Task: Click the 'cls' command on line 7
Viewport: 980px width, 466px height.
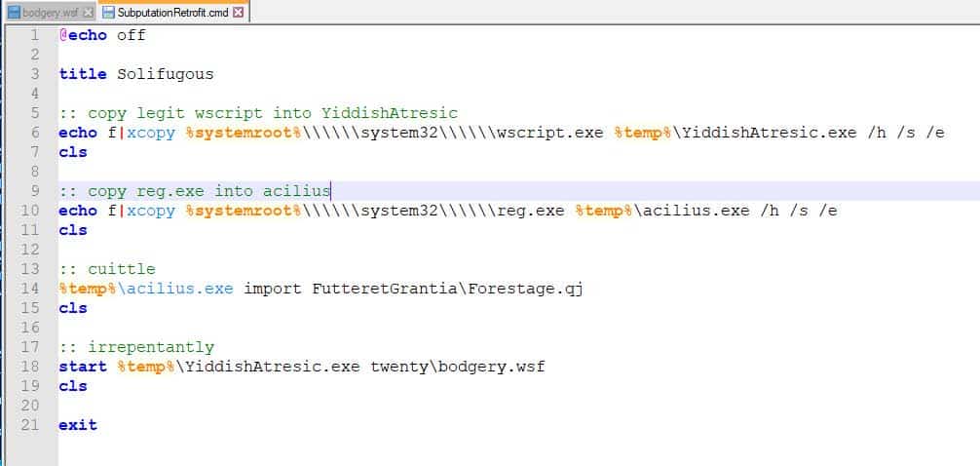Action: pos(73,152)
